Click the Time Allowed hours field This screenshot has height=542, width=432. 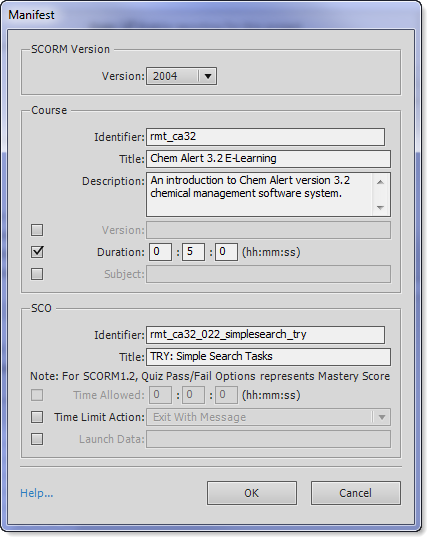(x=160, y=395)
